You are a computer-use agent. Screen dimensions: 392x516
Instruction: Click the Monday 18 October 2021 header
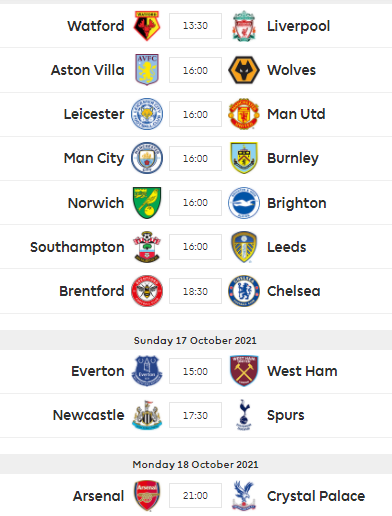[x=196, y=464]
